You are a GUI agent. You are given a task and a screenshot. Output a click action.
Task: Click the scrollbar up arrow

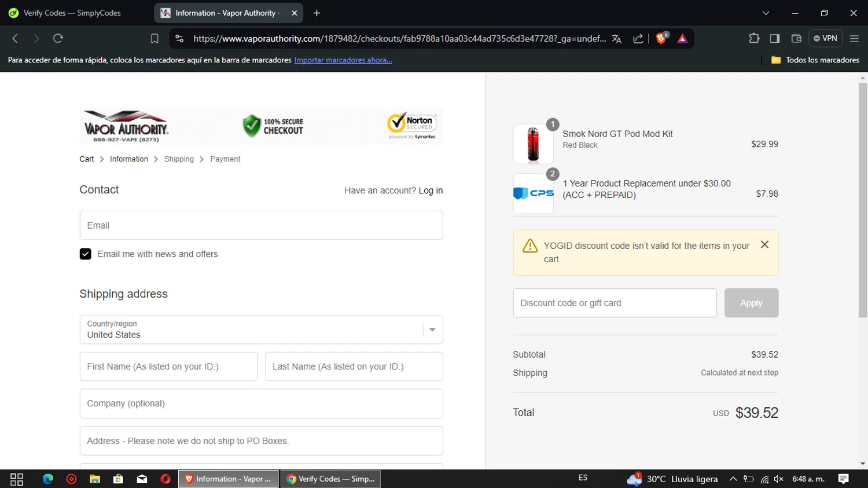coord(863,78)
